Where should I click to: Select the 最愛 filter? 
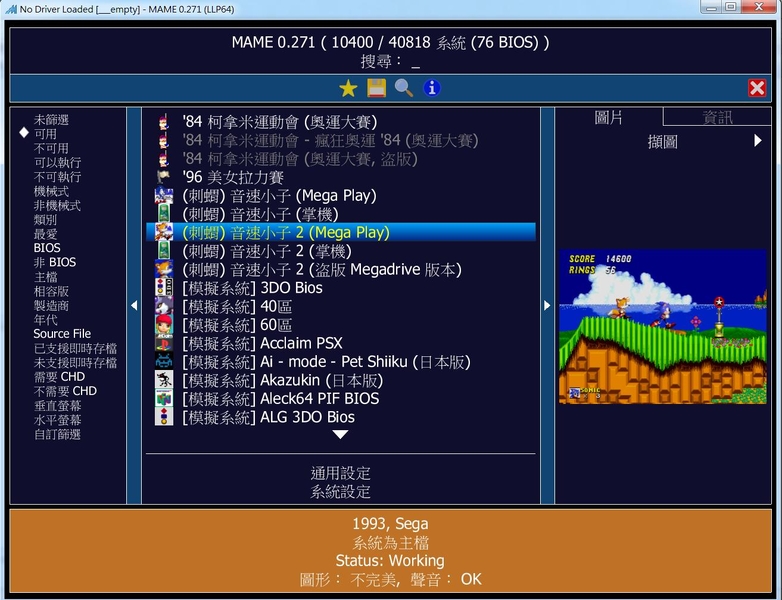[x=45, y=234]
